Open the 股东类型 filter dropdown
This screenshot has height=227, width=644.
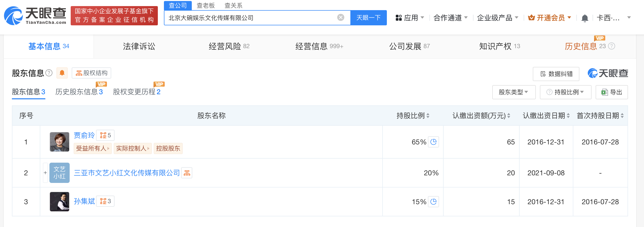514,92
